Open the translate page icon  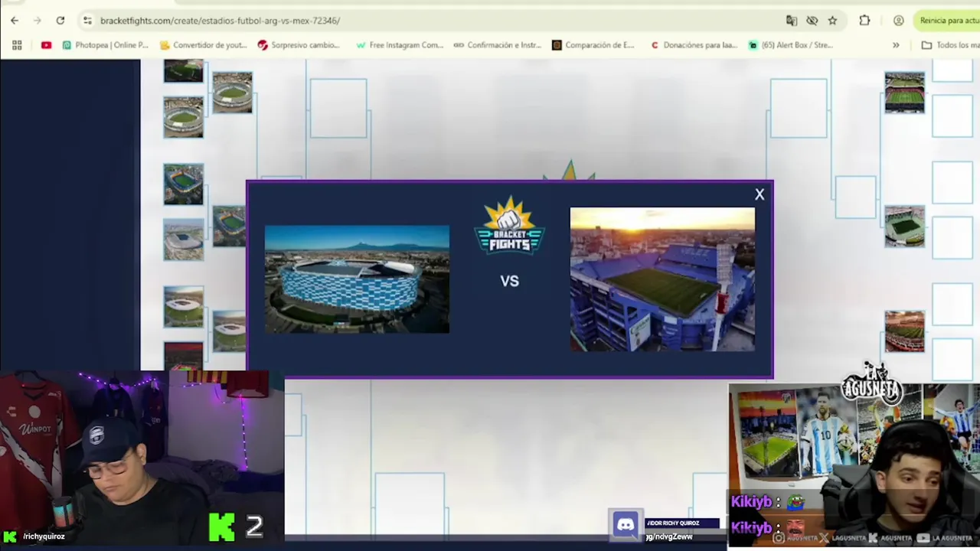click(792, 21)
